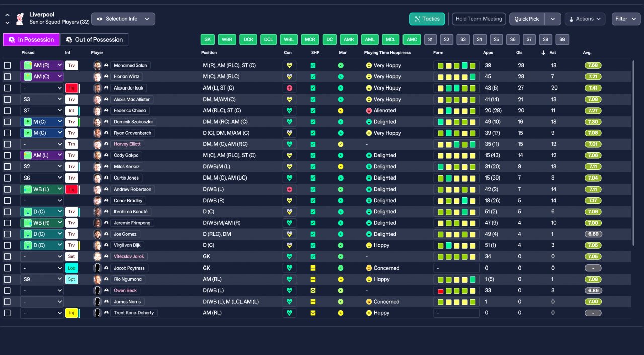Open the Selection Info dropdown

[123, 19]
